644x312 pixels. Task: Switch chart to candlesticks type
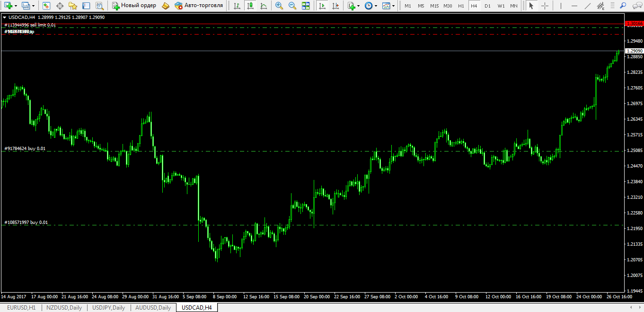250,6
